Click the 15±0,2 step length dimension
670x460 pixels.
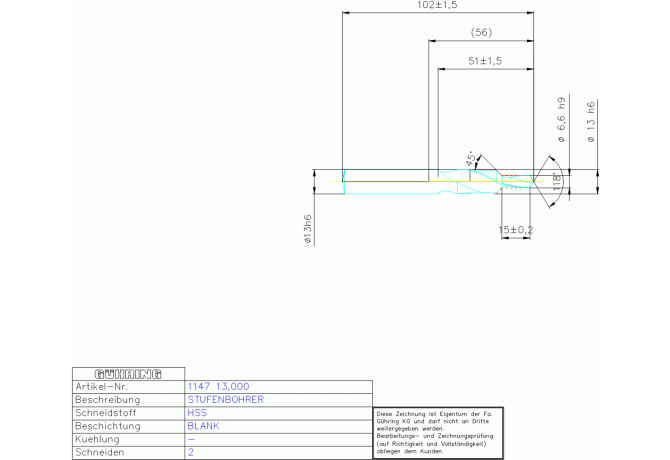pyautogui.click(x=516, y=230)
